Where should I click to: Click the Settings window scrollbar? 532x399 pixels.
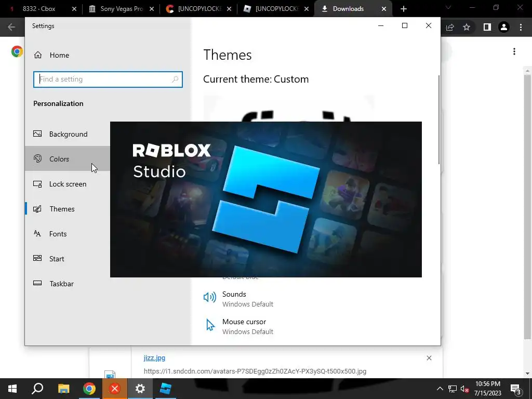(438, 120)
